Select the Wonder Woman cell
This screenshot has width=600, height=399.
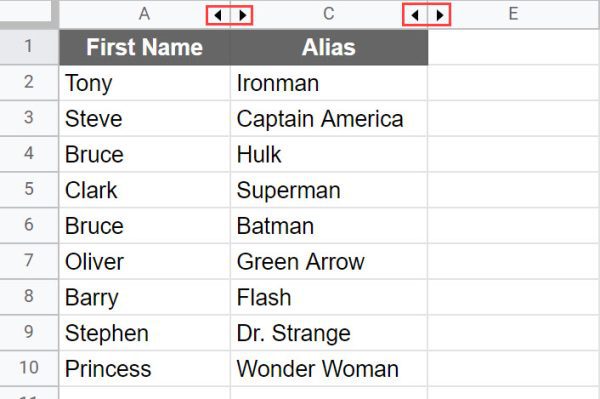click(x=329, y=368)
